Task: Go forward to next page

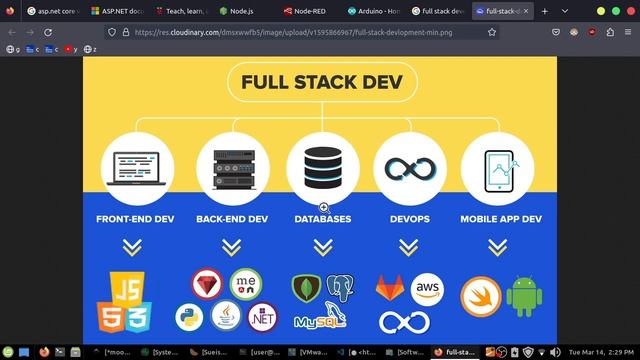Action: (x=30, y=32)
